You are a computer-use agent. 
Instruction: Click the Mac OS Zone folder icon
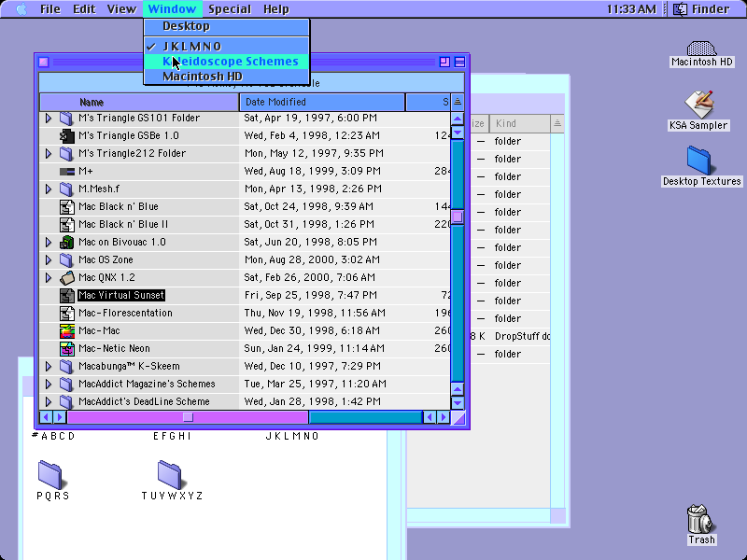[66, 260]
